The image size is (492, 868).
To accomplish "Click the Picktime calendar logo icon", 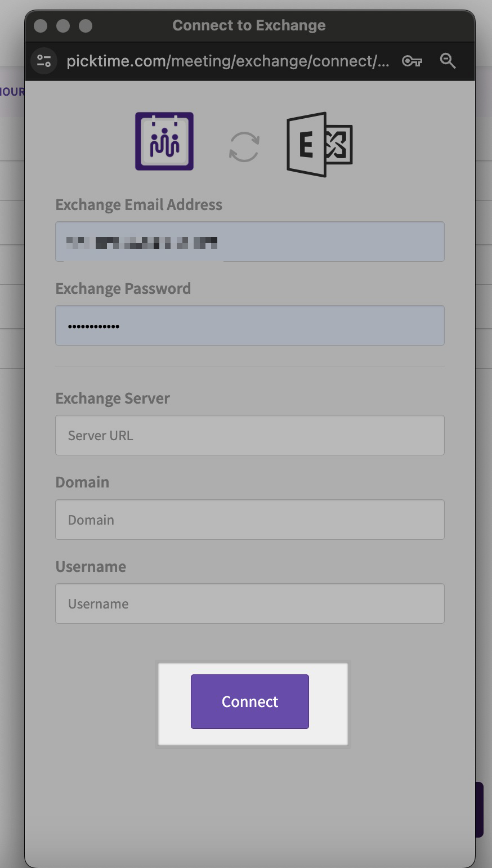I will click(x=164, y=141).
